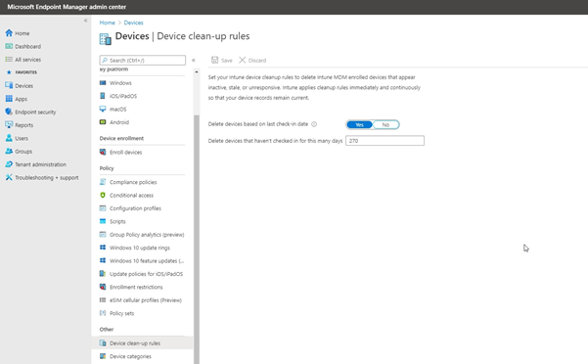The width and height of the screenshot is (588, 364).
Task: Select the Policy sets icon
Action: point(103,313)
